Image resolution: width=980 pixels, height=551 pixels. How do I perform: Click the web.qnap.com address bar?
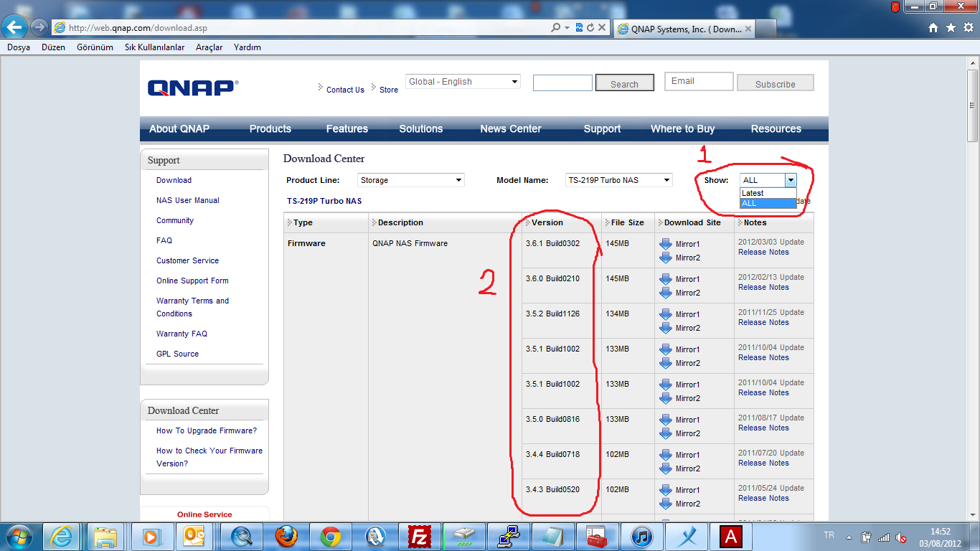(301, 28)
